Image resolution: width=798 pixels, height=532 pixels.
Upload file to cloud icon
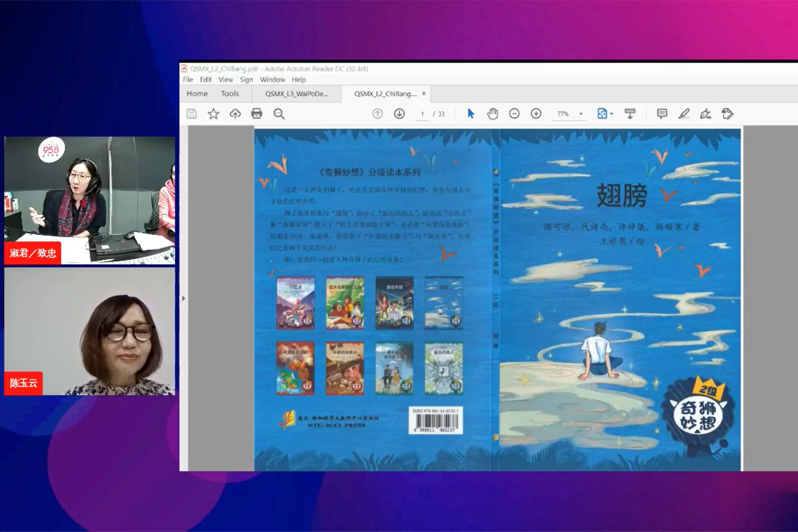[235, 114]
